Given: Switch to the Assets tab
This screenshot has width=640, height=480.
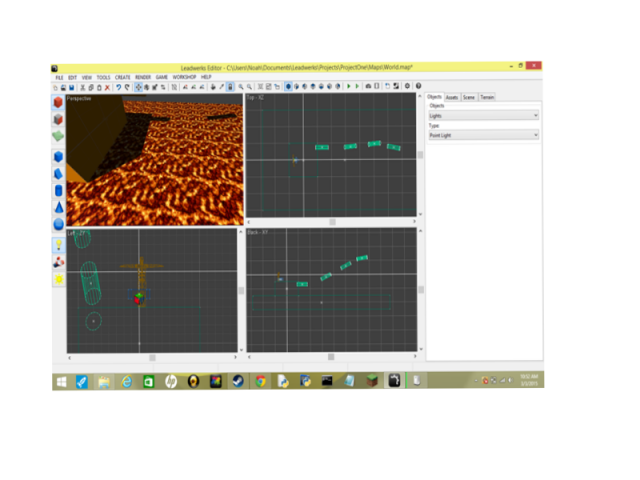Looking at the screenshot, I should click(452, 97).
